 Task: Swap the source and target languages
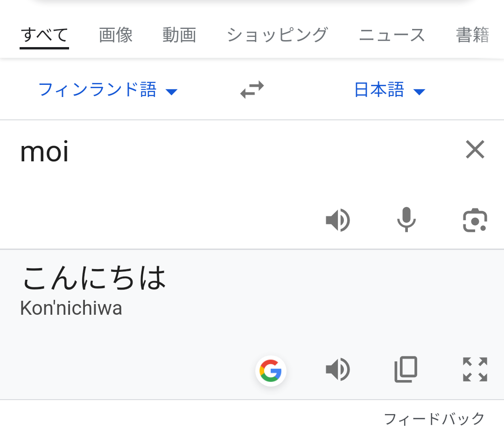pyautogui.click(x=252, y=90)
